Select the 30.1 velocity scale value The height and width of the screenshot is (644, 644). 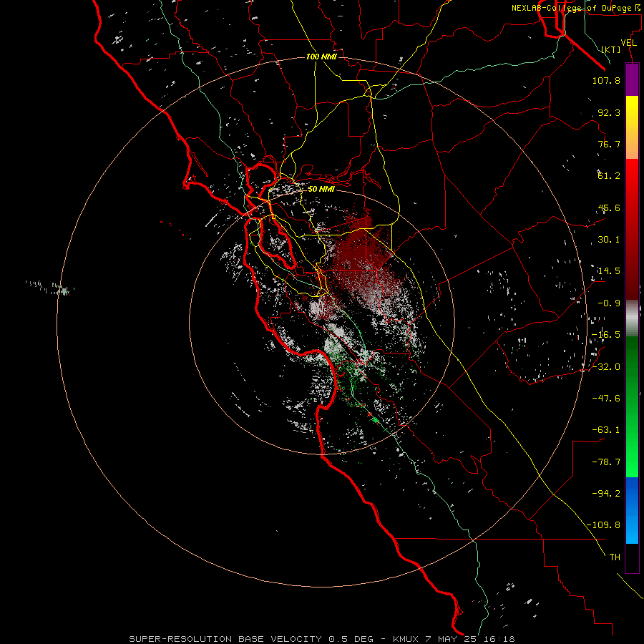pyautogui.click(x=609, y=240)
